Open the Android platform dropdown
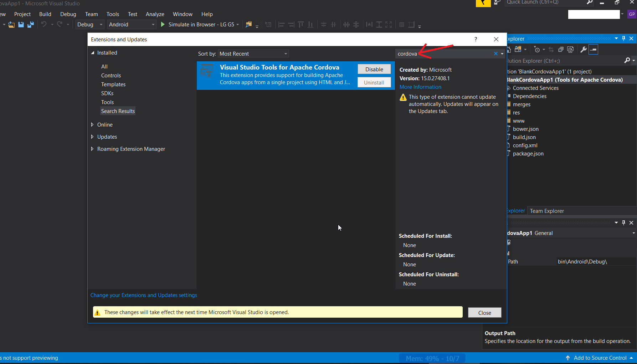 [x=132, y=25]
